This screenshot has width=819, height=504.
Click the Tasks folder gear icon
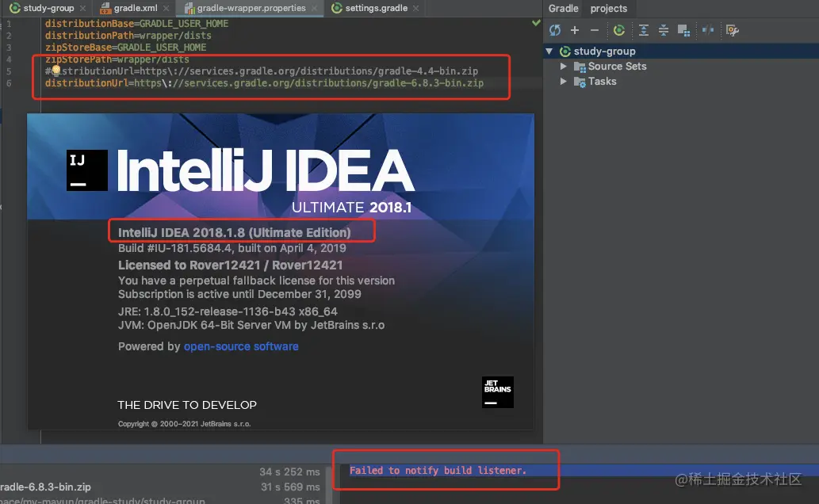point(580,82)
